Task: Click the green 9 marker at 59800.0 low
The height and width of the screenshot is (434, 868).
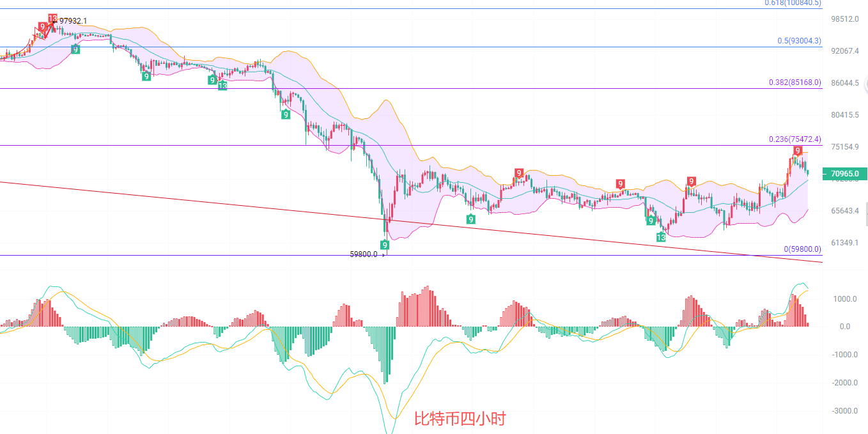Action: pyautogui.click(x=385, y=245)
